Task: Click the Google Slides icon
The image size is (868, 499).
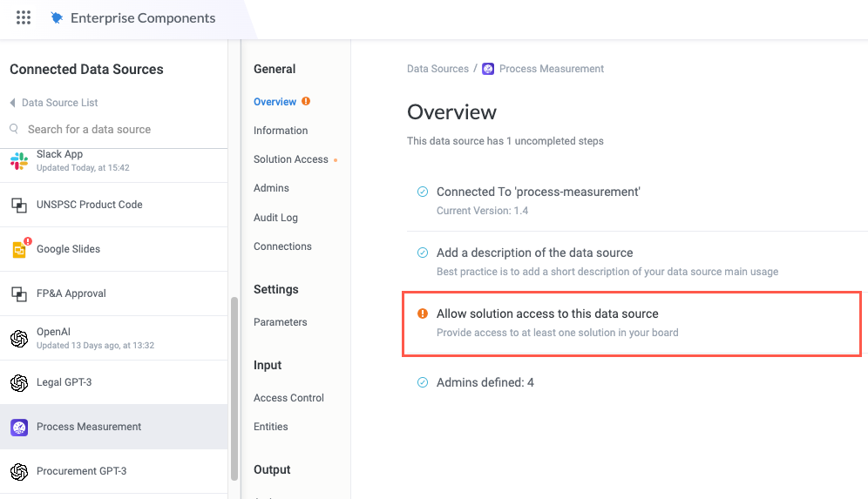Action: (19, 249)
